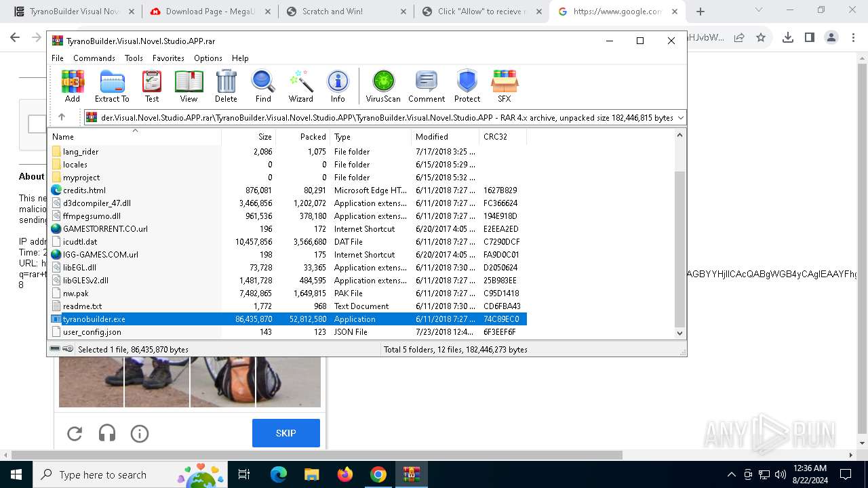Image resolution: width=868 pixels, height=488 pixels.
Task: Launch the Wizard tool
Action: click(300, 86)
